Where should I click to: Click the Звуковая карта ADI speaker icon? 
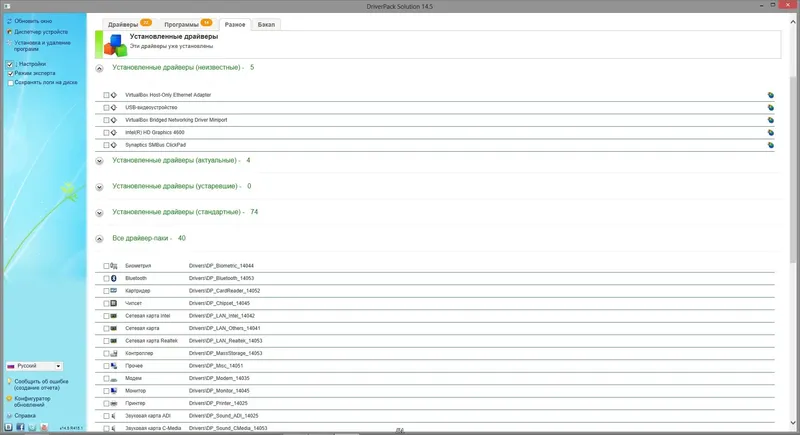(x=114, y=416)
